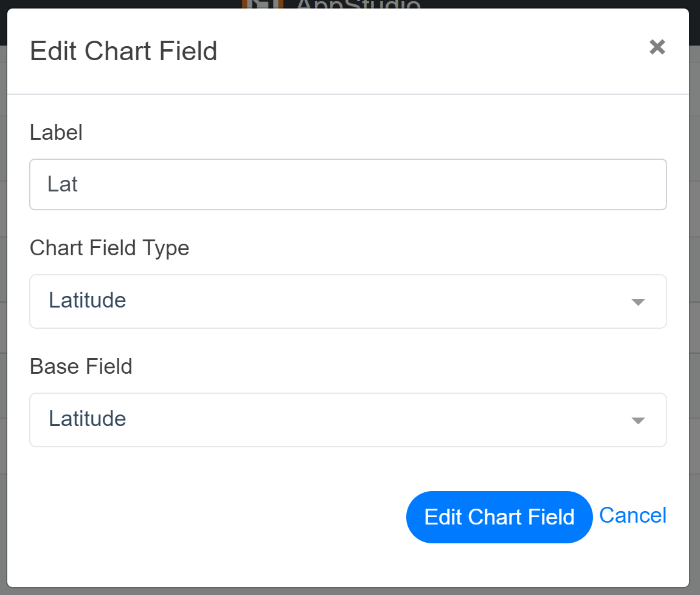Click the blue Edit Chart Field submit button

[499, 517]
